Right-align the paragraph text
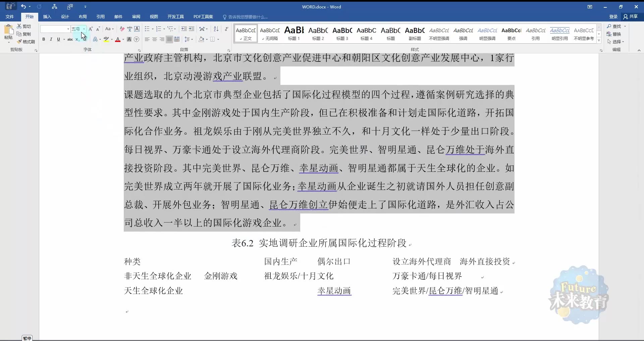This screenshot has height=341, width=644. tap(162, 39)
